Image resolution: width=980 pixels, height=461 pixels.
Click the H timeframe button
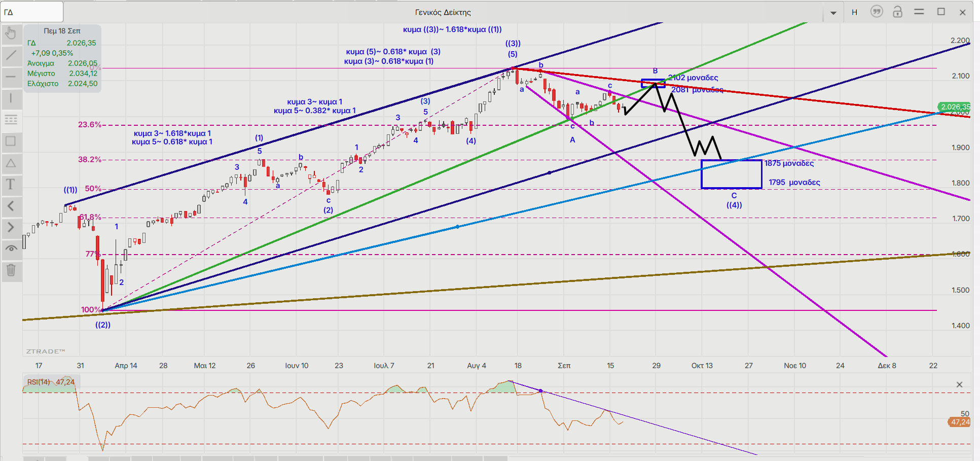click(x=854, y=12)
